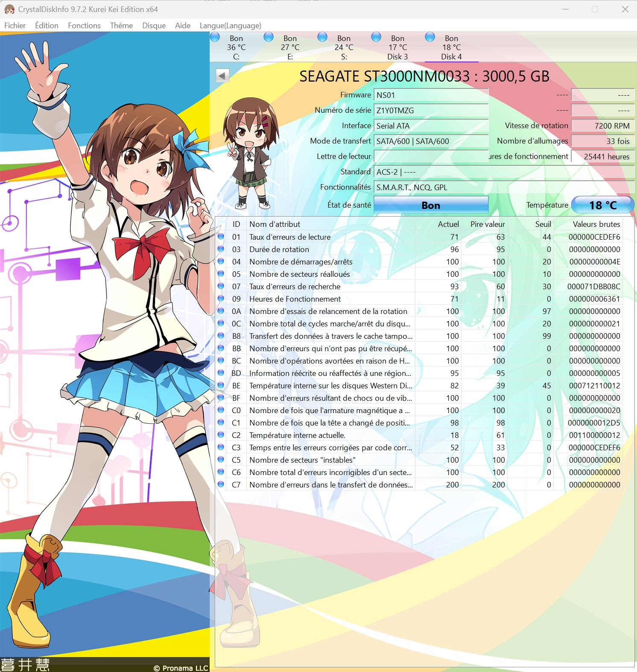Click the Mode de transfert field
The image size is (637, 672).
[x=431, y=141]
